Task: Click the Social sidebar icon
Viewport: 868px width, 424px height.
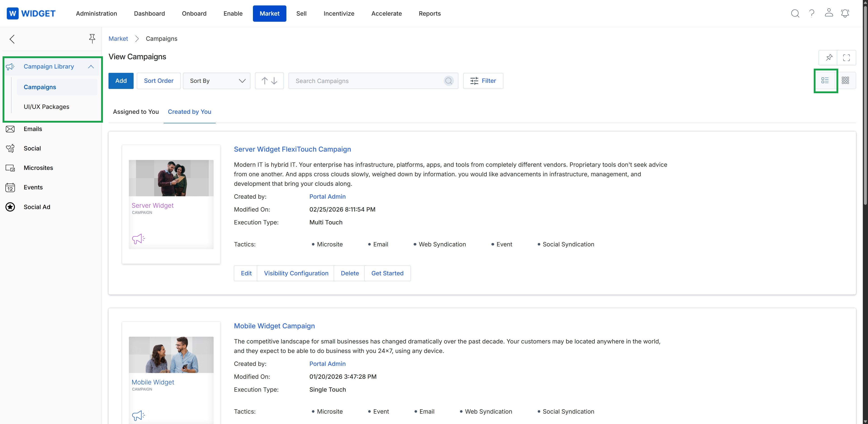Action: (10, 148)
